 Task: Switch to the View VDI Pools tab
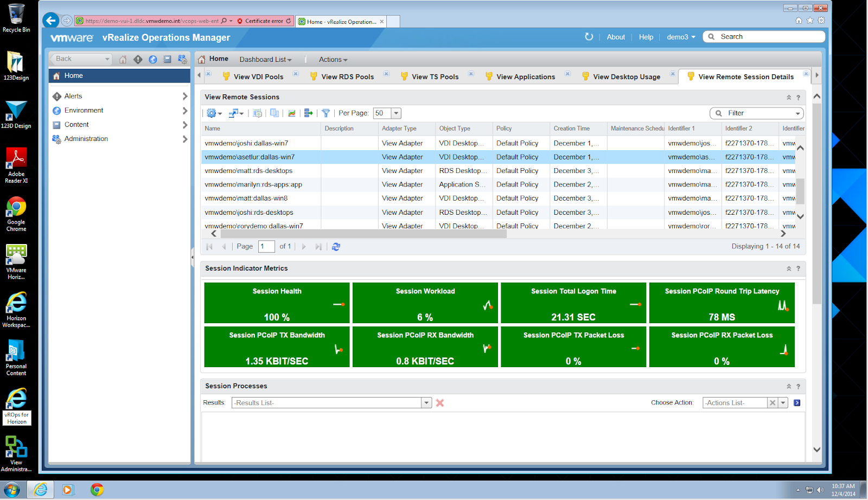coord(258,77)
